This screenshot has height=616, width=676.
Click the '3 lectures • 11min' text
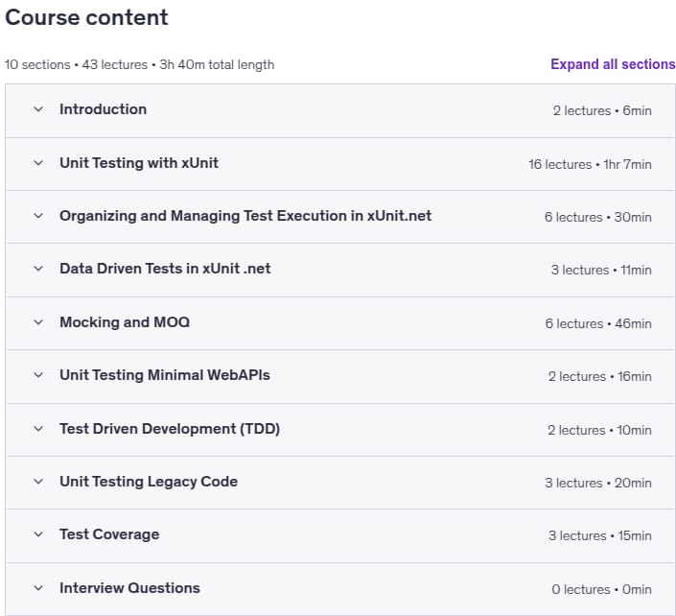click(601, 270)
